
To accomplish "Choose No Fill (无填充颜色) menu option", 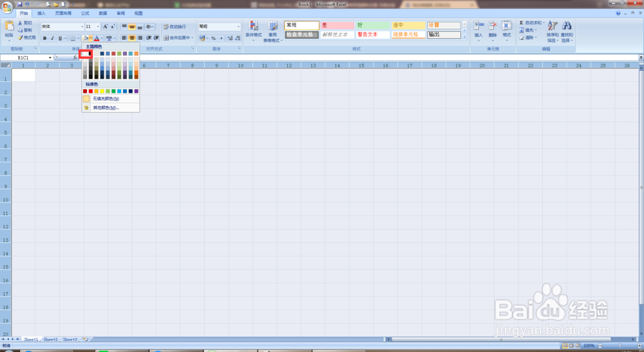I will pos(111,99).
